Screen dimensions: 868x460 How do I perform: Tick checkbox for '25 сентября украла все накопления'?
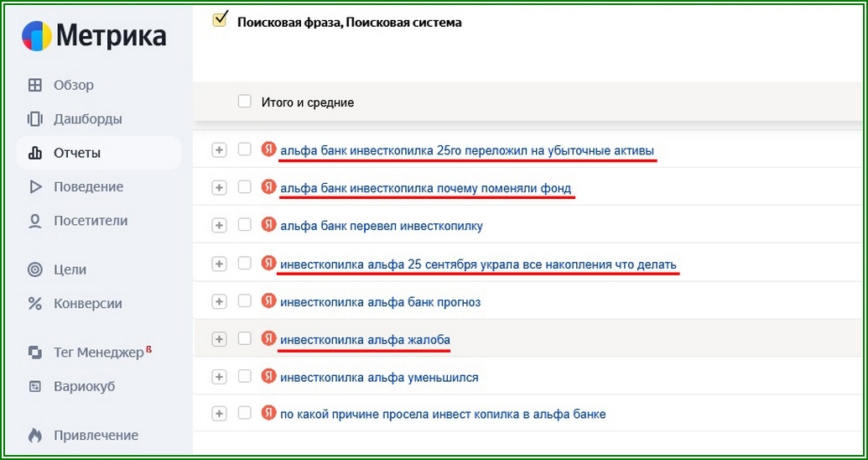(244, 264)
